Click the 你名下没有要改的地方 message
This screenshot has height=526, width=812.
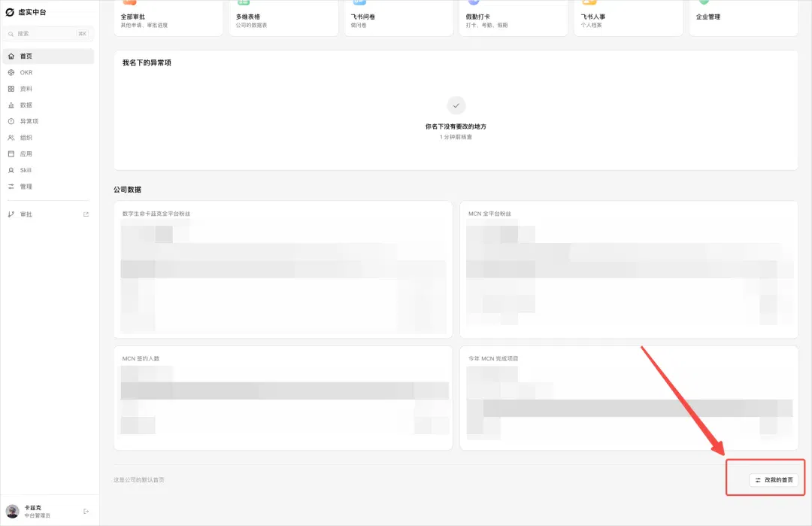[x=456, y=126]
